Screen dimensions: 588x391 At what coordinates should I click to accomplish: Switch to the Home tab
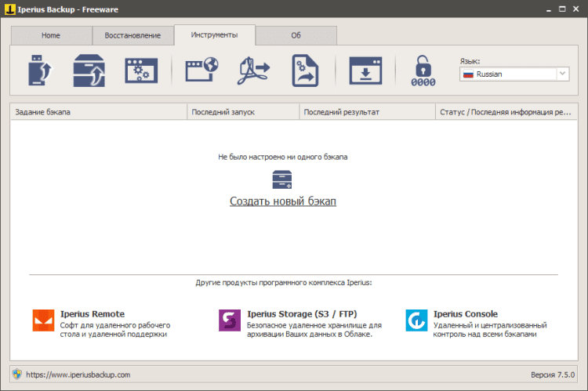(51, 35)
